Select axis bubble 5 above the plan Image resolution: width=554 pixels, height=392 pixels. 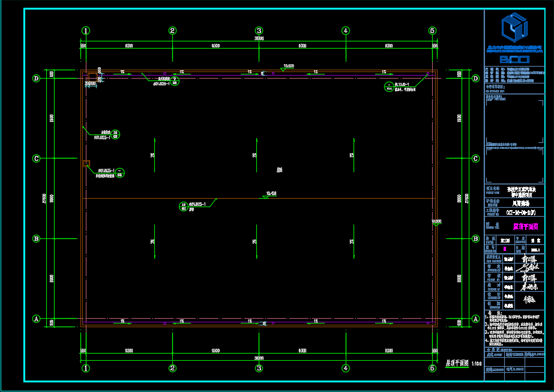click(x=433, y=31)
